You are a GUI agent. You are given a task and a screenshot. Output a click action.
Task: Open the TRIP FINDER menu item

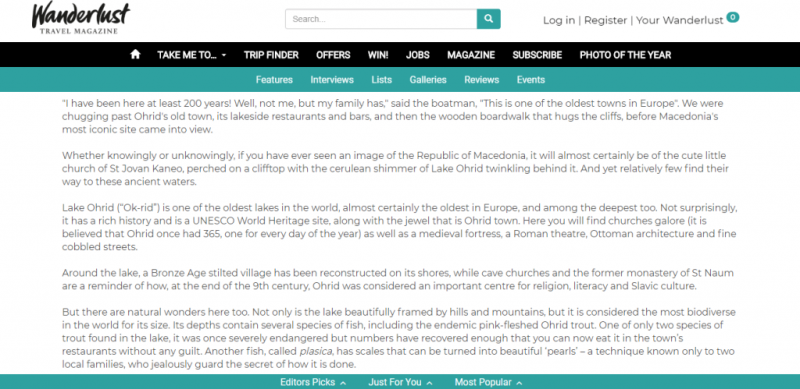(x=271, y=55)
